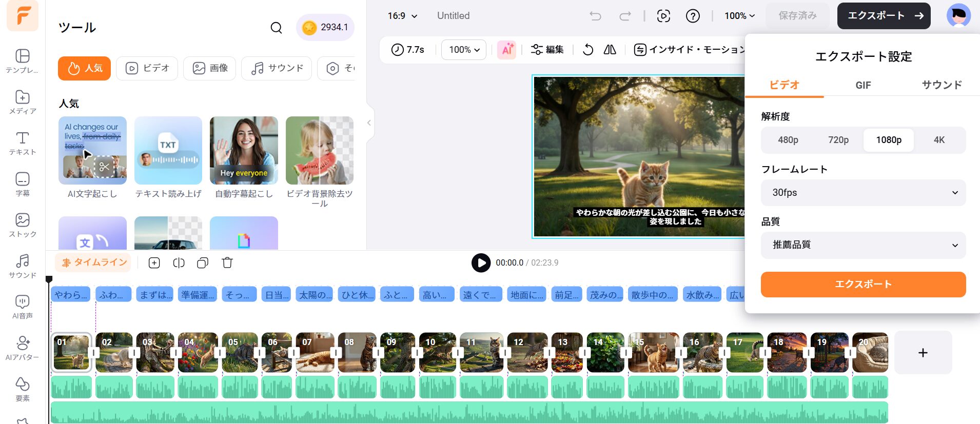980x424 pixels.
Task: Click the orange Export (エクスポート) button in panel
Action: (x=863, y=285)
